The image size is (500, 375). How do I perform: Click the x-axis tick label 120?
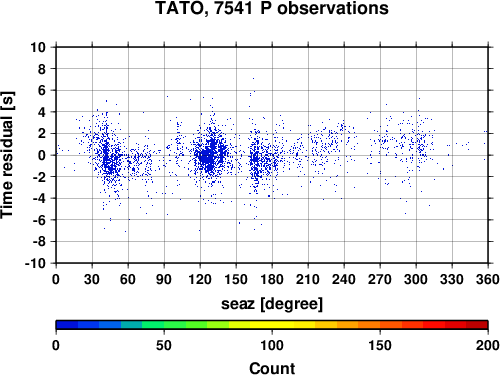[x=200, y=279]
